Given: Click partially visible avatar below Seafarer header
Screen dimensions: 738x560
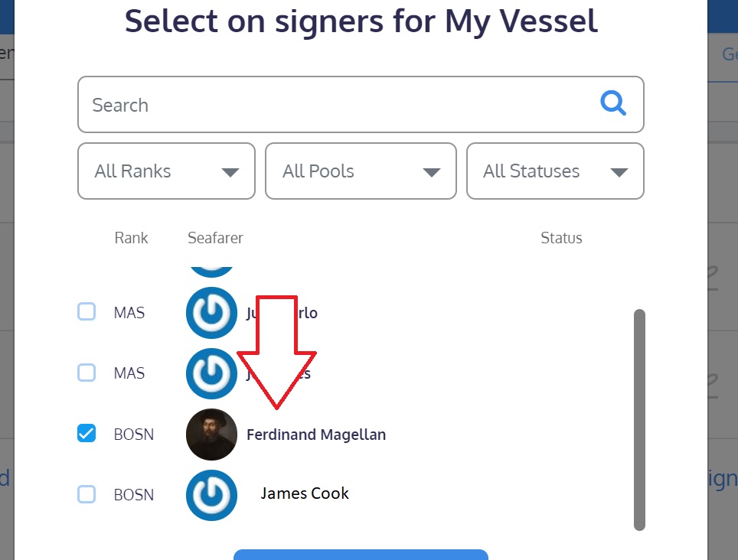Looking at the screenshot, I should click(x=212, y=269).
